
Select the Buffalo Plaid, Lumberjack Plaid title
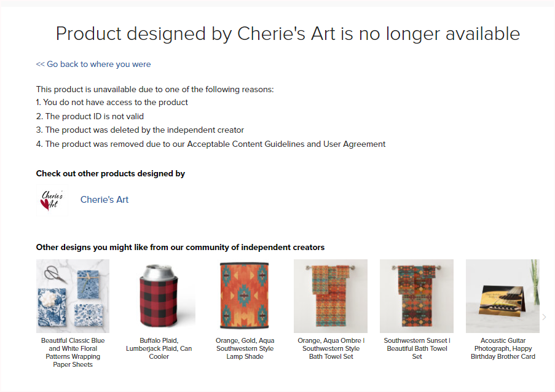(159, 348)
